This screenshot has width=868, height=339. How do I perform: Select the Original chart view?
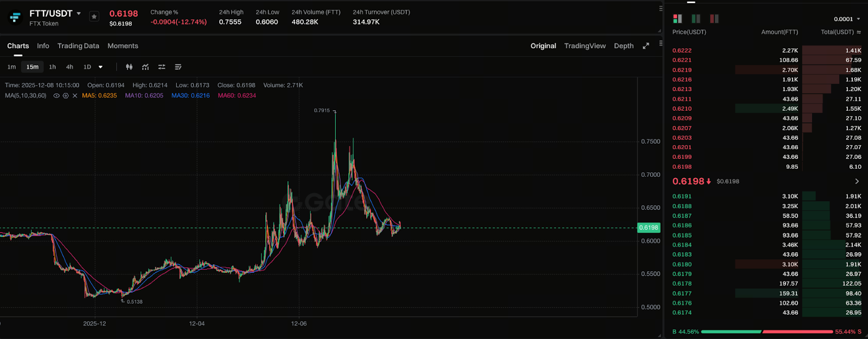tap(543, 46)
